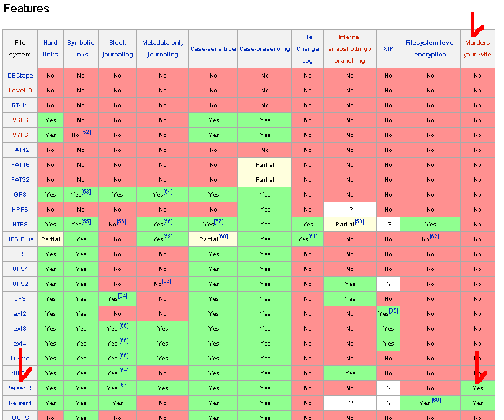
Task: Open footnote 58 beside NTFS Partial
Action: pyautogui.click(x=360, y=221)
